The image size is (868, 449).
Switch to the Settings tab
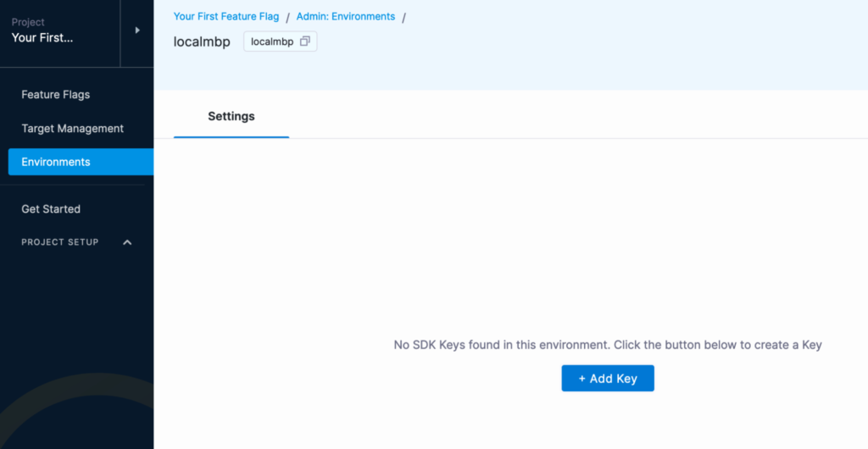(x=231, y=117)
